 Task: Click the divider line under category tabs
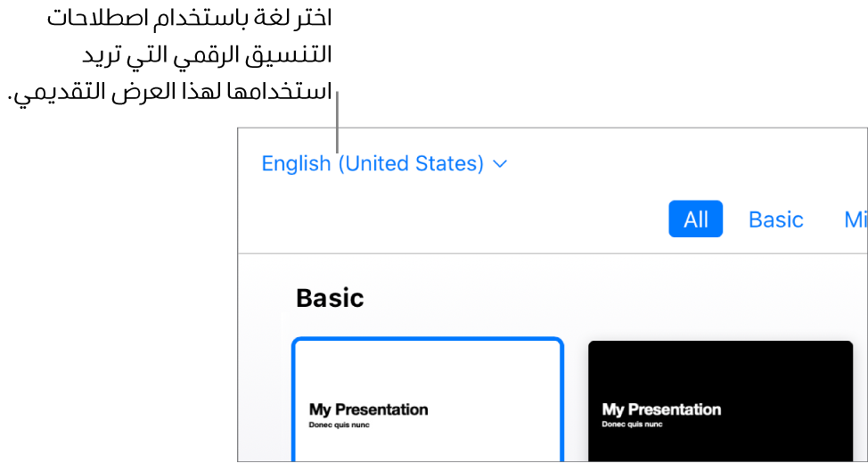click(553, 253)
